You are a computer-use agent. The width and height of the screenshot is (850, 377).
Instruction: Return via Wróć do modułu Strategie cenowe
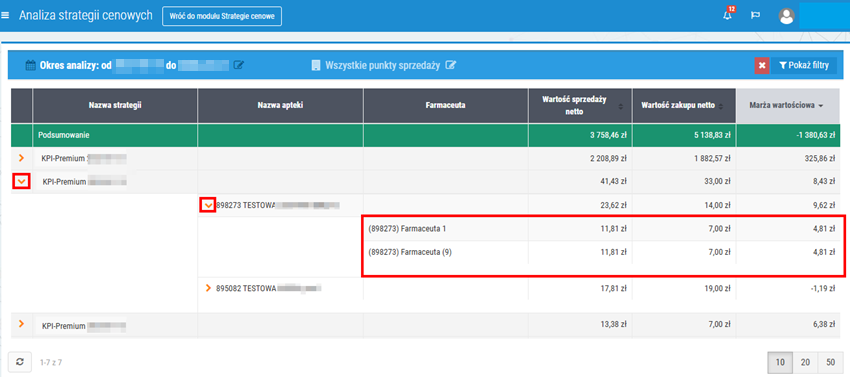[x=222, y=16]
